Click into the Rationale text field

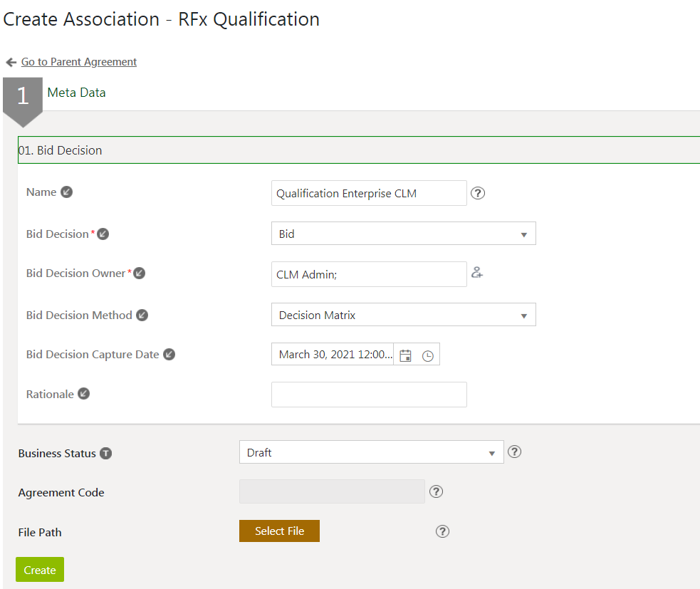(369, 395)
